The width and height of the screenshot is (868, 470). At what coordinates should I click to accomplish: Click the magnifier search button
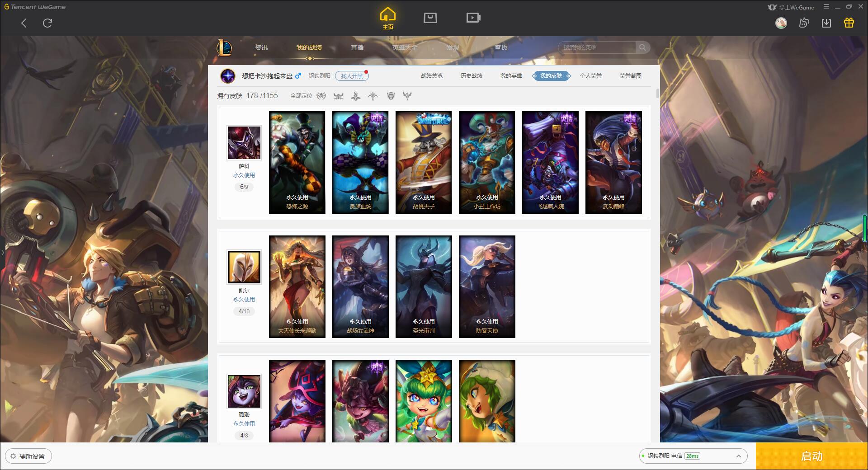pos(642,47)
